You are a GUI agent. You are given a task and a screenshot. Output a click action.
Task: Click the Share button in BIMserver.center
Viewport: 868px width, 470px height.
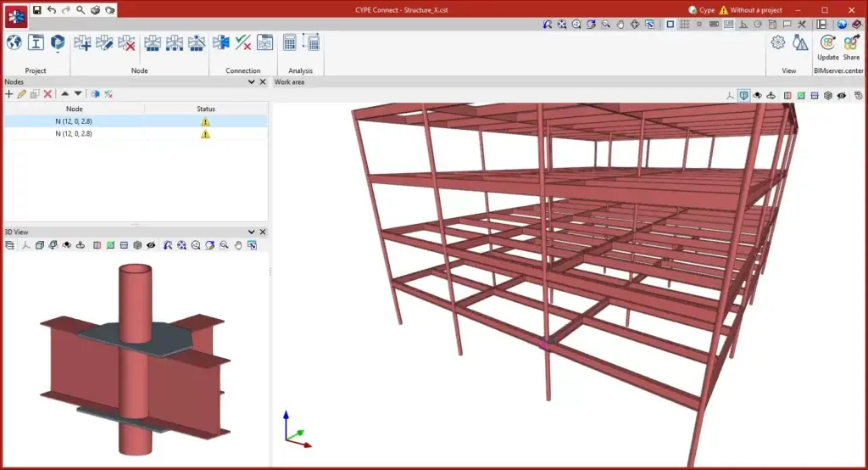point(851,46)
